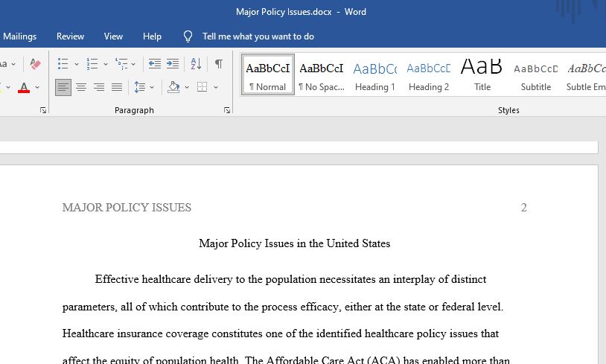Screen dimensions: 606x364
Task: Sort text alphabetically with A-Z icon
Action: (x=196, y=64)
